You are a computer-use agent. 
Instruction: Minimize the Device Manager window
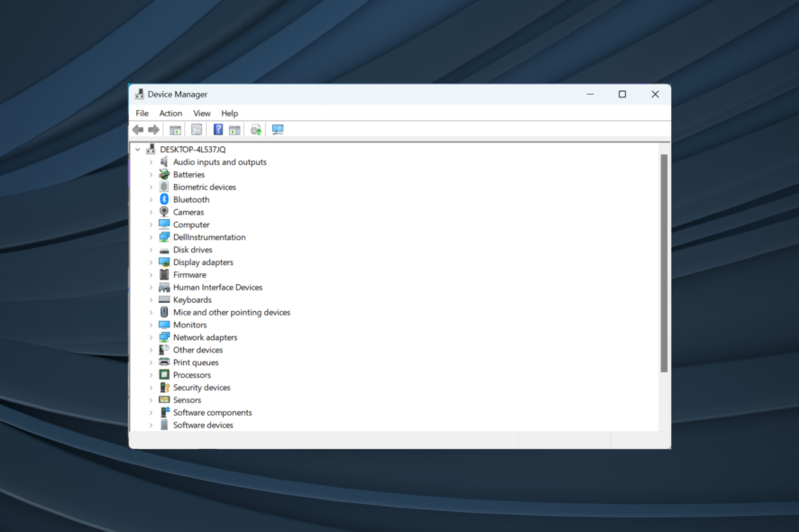590,95
